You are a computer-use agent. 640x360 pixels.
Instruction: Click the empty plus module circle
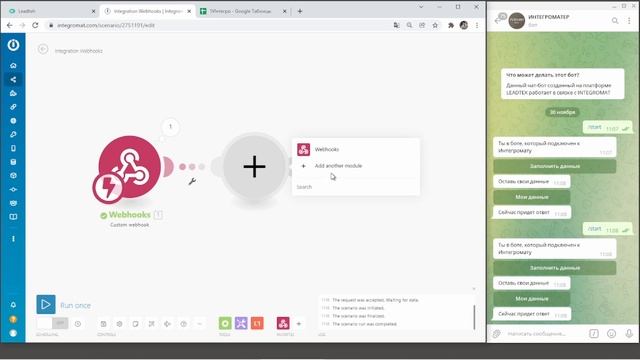(254, 167)
